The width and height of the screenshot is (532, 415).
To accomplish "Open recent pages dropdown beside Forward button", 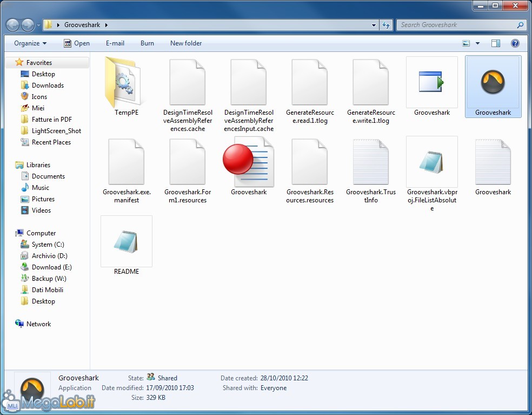I will (x=38, y=25).
